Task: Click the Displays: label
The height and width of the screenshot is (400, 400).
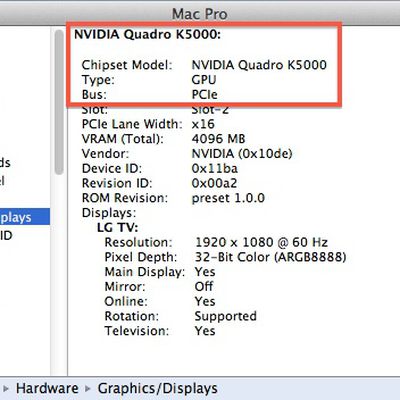Action: pyautogui.click(x=109, y=213)
